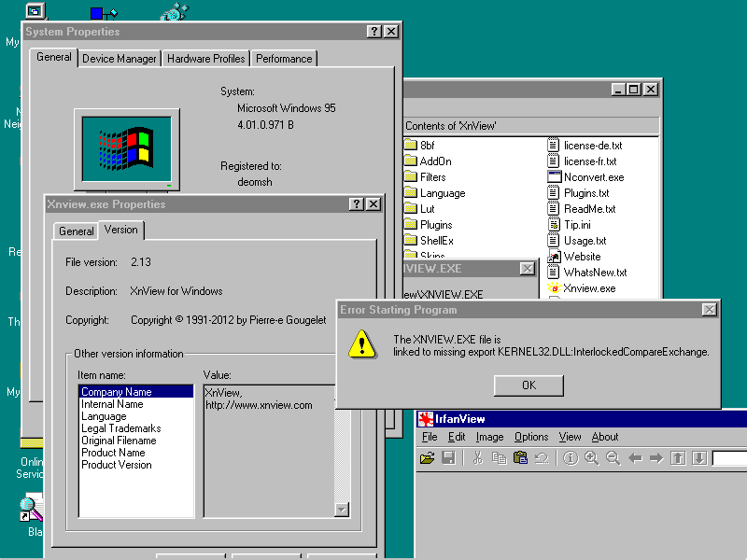Viewport: 747px width, 560px height.
Task: Click the Save icon in IrfanView toolbar
Action: click(449, 458)
